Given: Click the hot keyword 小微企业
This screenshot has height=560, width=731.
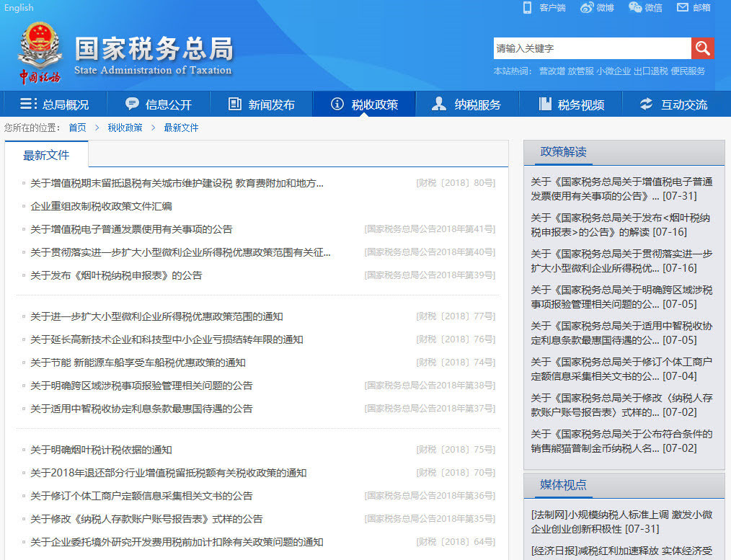Looking at the screenshot, I should pos(613,71).
